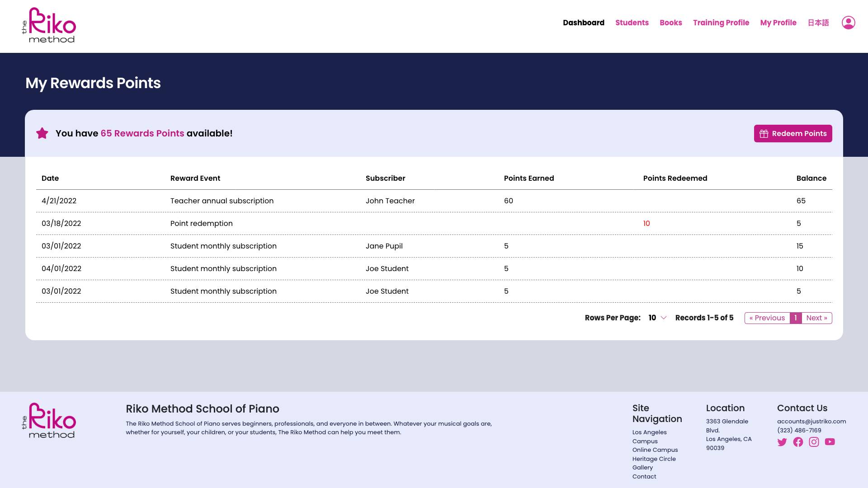Click the 3363 Glendale Blvd. address
This screenshot has width=868, height=488.
pos(727,426)
